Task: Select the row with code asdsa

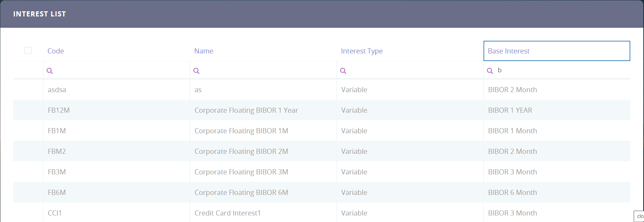Action: (x=57, y=90)
